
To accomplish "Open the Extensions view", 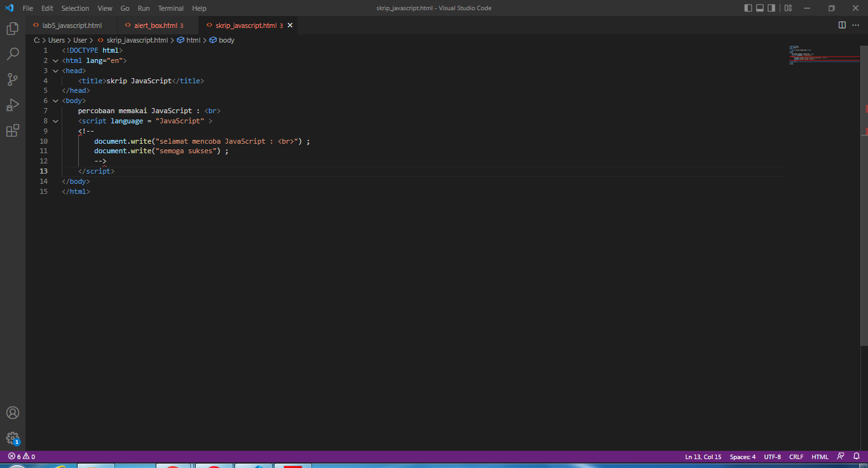I will click(13, 130).
